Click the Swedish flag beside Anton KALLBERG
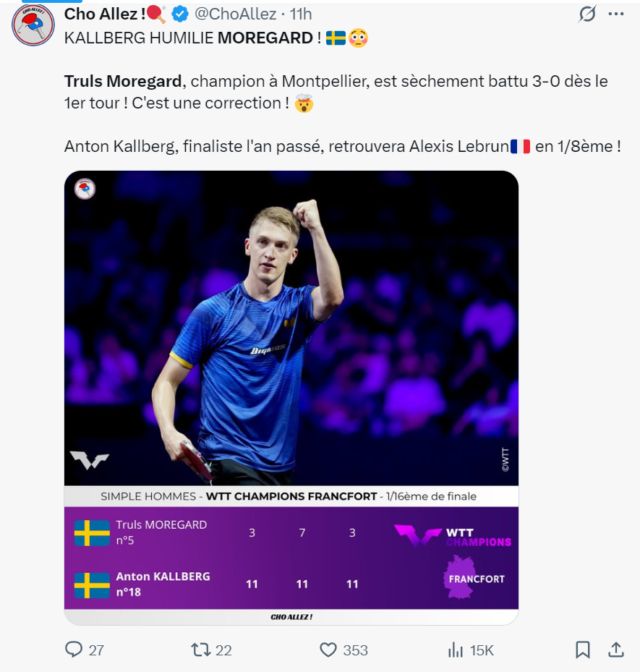The image size is (640, 672). coord(92,585)
